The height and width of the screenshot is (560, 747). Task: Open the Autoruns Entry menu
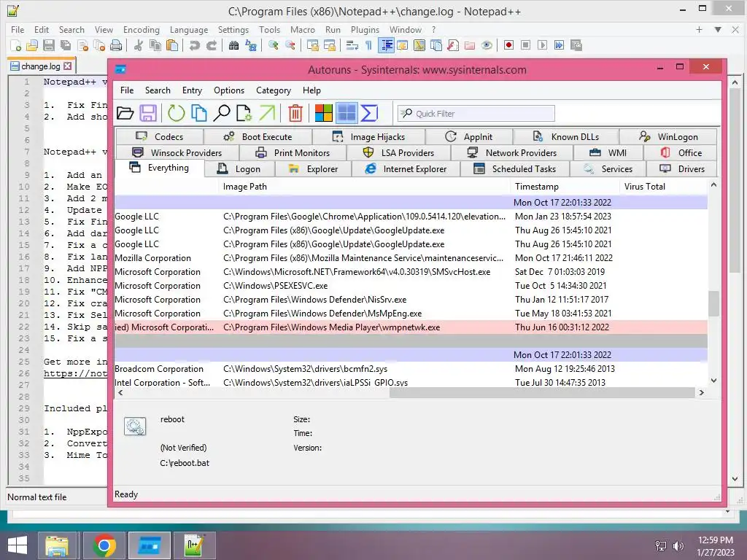tap(192, 90)
